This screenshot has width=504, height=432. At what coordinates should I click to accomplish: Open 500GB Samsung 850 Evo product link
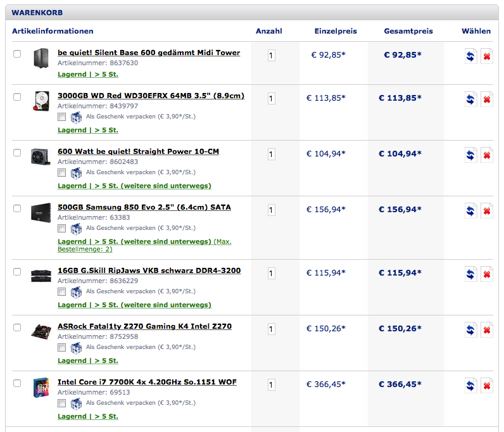pyautogui.click(x=144, y=207)
